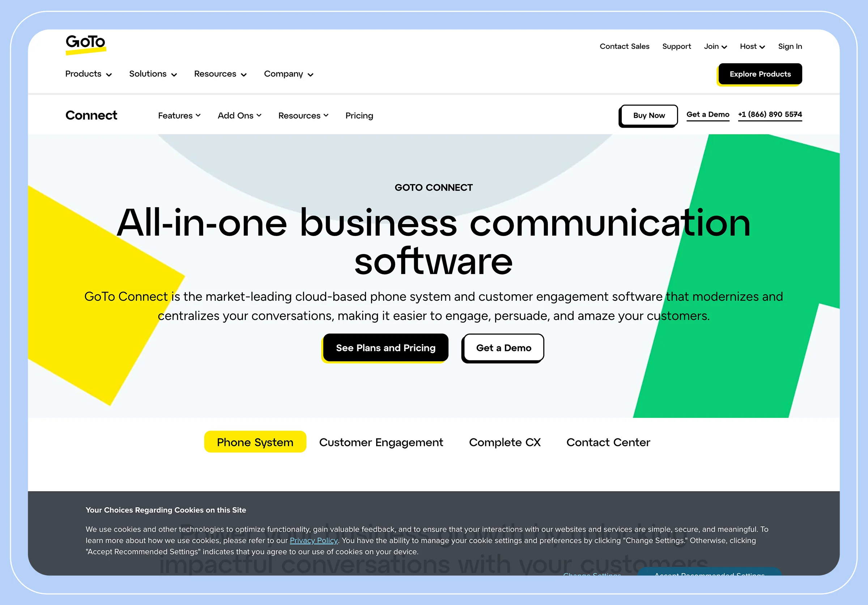
Task: Expand the Resources dropdown in Connect
Action: 303,115
